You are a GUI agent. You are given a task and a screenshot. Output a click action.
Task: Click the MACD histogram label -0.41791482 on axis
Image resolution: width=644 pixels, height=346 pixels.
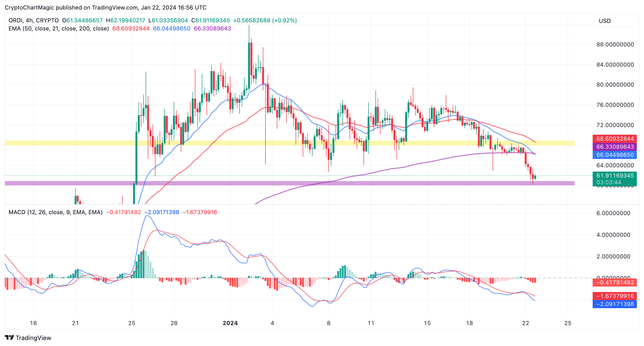click(x=615, y=282)
